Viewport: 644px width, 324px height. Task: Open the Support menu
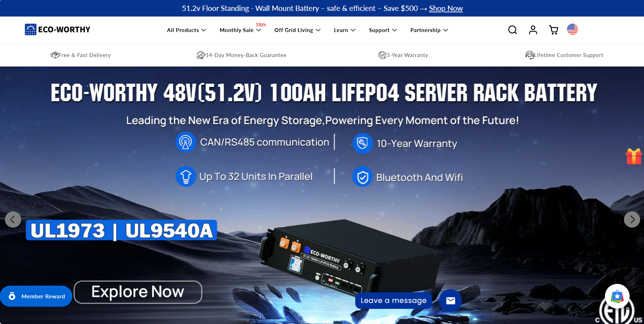pos(383,30)
